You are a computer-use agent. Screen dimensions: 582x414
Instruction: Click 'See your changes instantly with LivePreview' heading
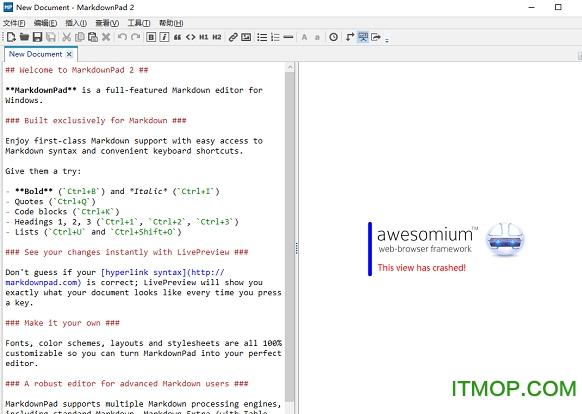click(127, 252)
